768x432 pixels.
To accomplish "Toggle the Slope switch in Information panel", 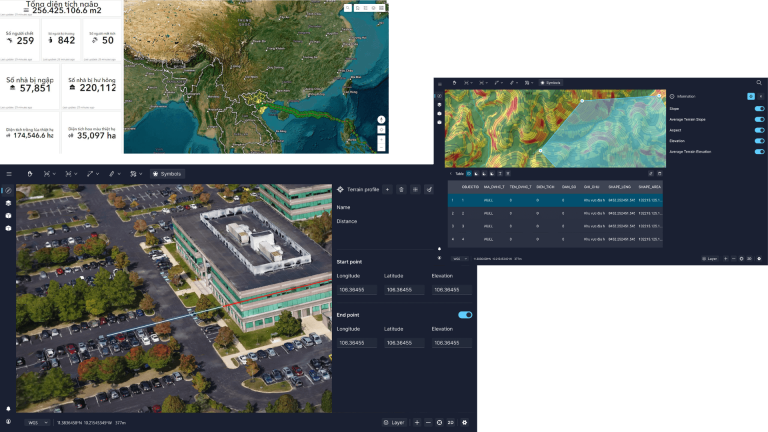I will (x=759, y=109).
